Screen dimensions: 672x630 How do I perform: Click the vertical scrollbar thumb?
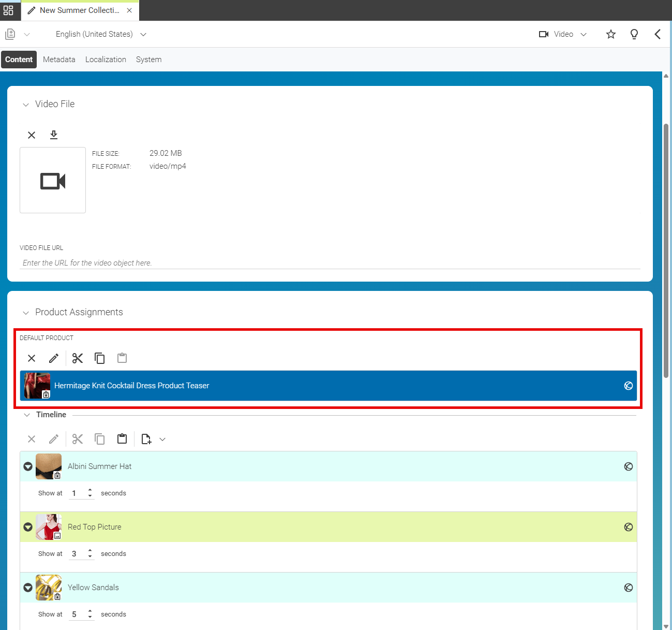click(666, 251)
